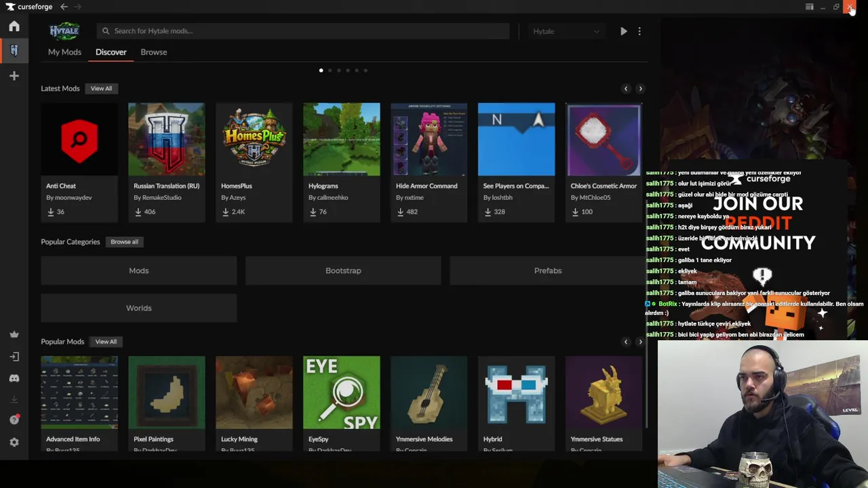
Task: Click the sign-in door icon in sidebar
Action: (x=14, y=357)
